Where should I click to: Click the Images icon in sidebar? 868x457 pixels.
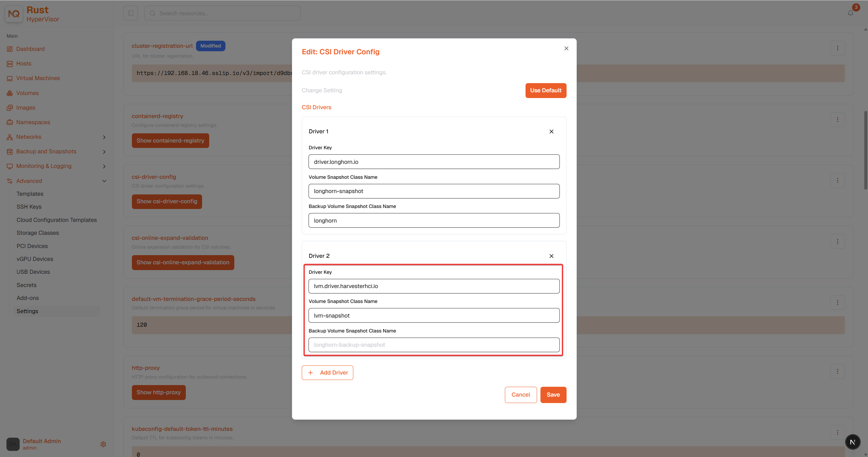point(9,108)
